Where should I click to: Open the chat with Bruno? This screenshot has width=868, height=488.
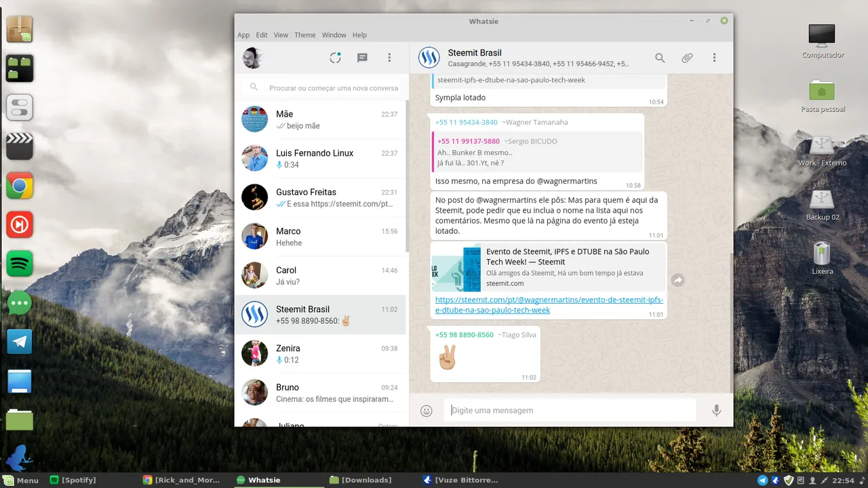pos(320,392)
